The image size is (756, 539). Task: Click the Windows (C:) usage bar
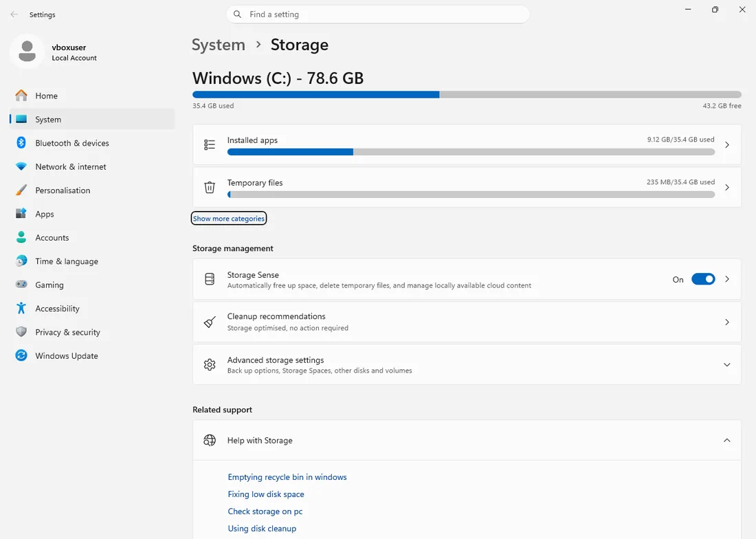click(467, 94)
